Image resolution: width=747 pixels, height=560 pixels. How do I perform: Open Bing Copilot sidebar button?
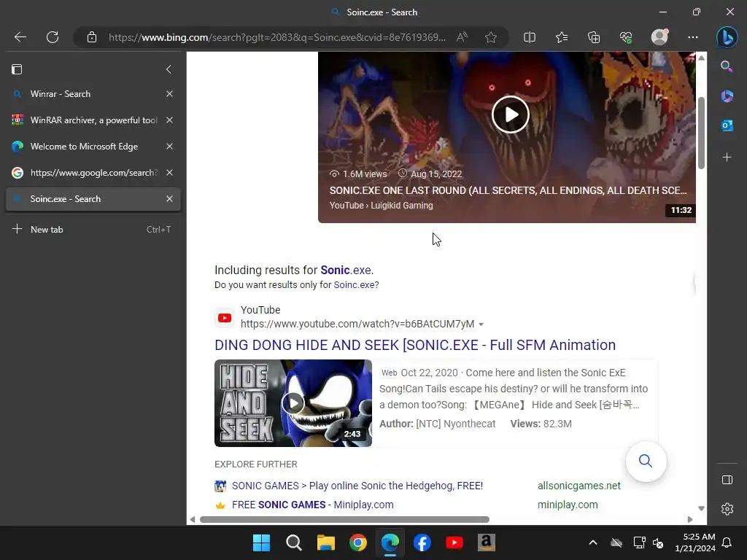[727, 37]
